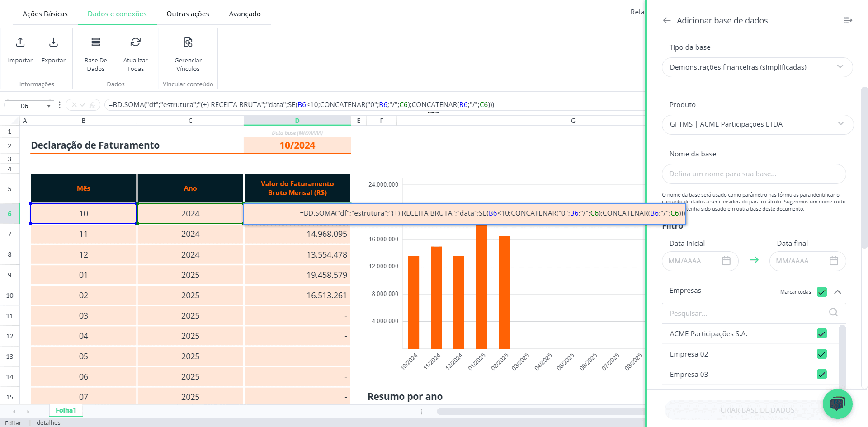This screenshot has height=427, width=868.
Task: Toggle the Marcar todas checkbox
Action: 822,292
